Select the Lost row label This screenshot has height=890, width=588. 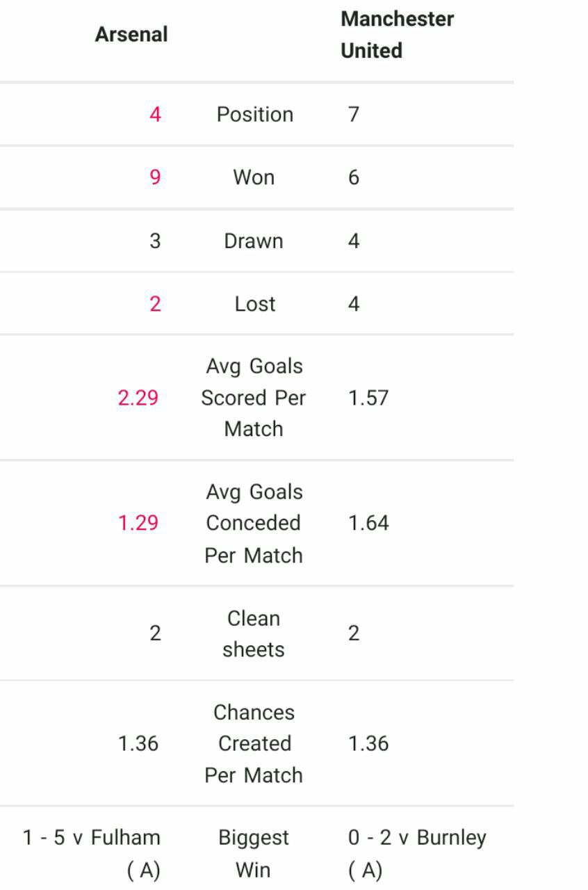[255, 304]
